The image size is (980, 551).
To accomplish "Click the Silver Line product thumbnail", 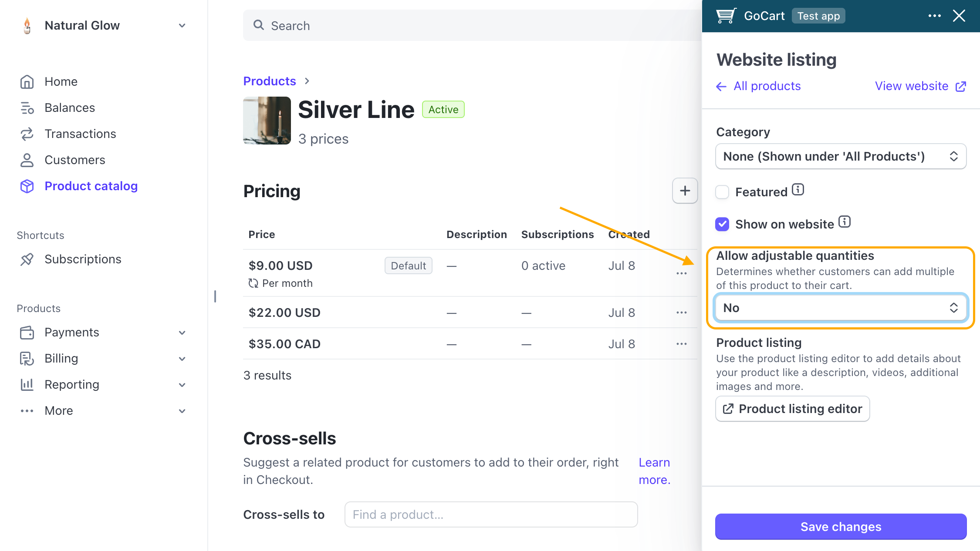I will (267, 121).
